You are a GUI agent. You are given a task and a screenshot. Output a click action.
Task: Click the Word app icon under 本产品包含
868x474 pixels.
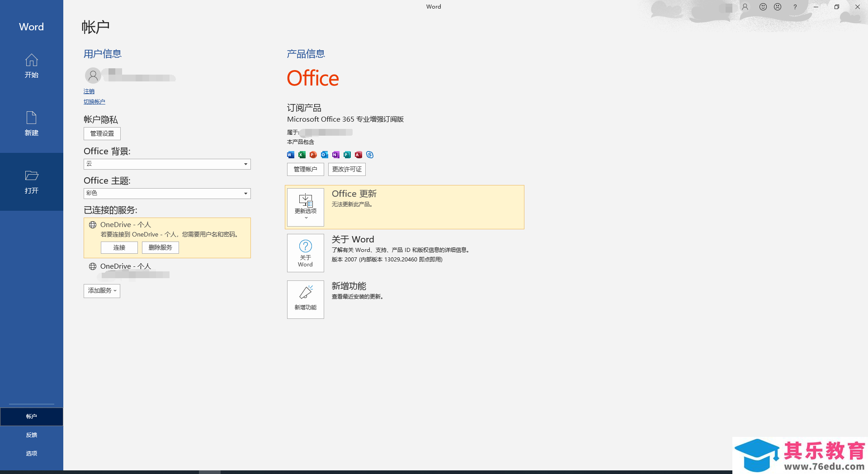[291, 155]
